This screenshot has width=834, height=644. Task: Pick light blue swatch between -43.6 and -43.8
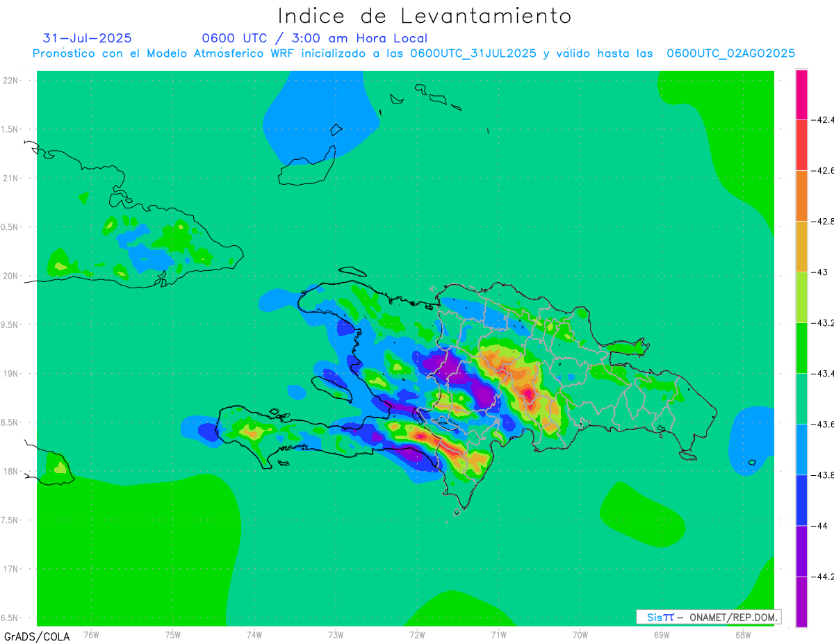click(x=801, y=449)
